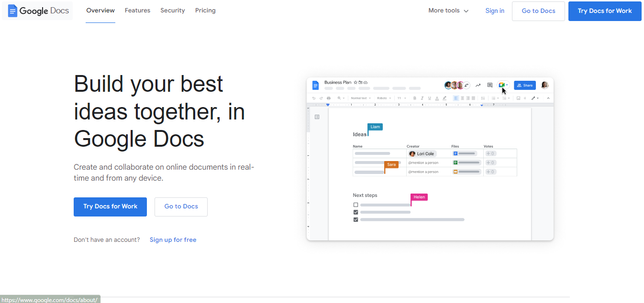Click the insert image icon in preview toolbar

click(518, 98)
